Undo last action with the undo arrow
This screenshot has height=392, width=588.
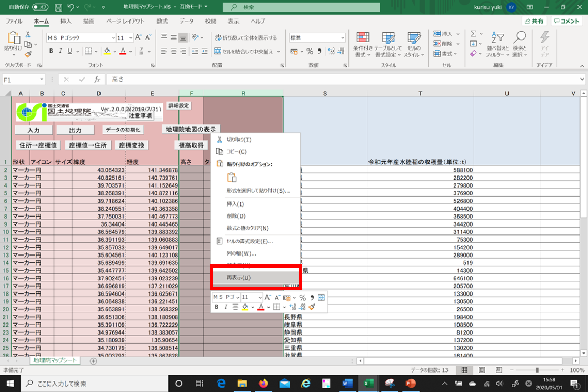click(x=71, y=7)
